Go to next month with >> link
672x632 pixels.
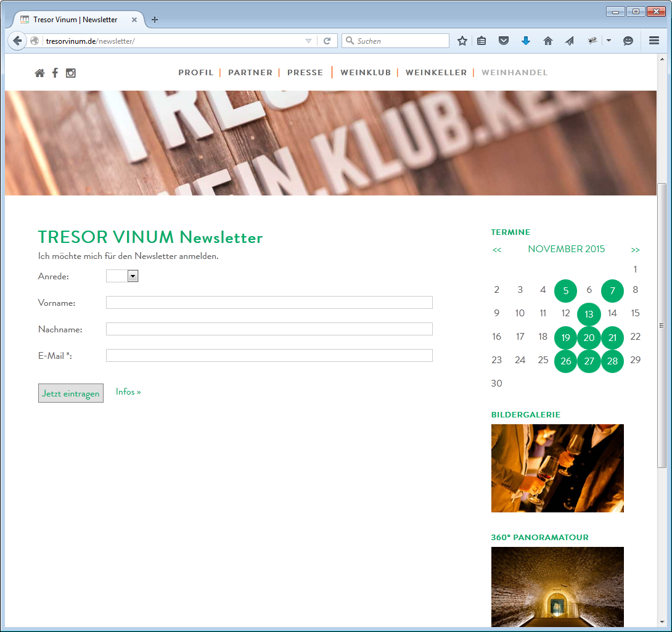coord(635,250)
